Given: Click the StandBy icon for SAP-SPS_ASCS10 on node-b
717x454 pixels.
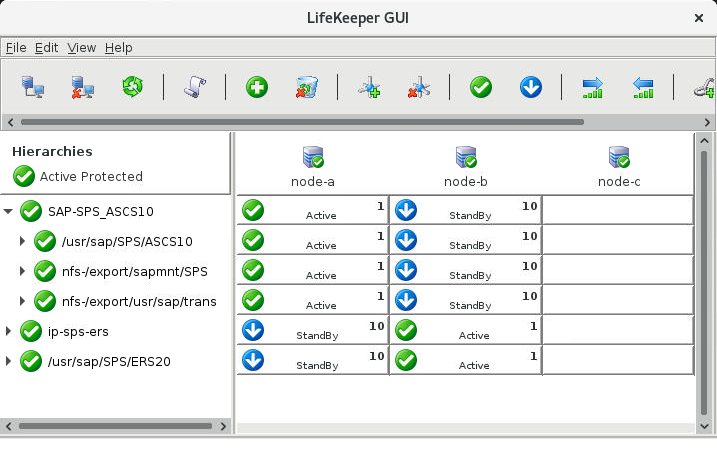Looking at the screenshot, I should [406, 210].
